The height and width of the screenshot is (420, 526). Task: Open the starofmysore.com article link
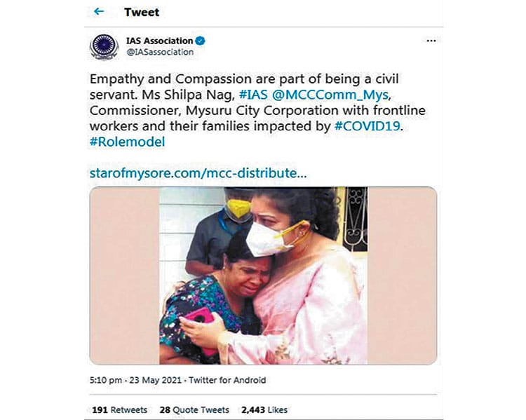[x=198, y=172]
